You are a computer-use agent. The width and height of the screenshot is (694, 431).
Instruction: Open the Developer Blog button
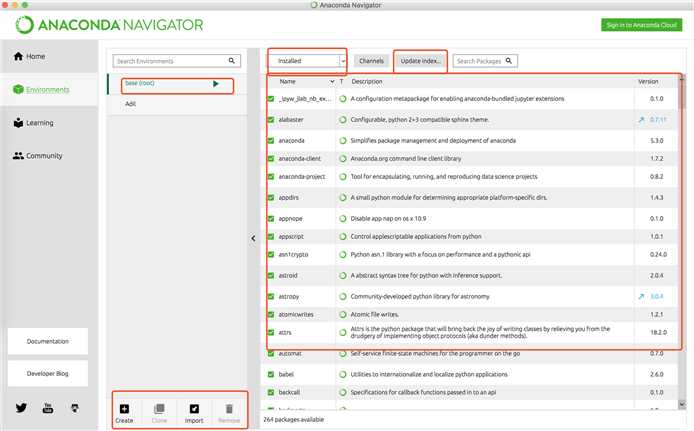[x=48, y=373]
